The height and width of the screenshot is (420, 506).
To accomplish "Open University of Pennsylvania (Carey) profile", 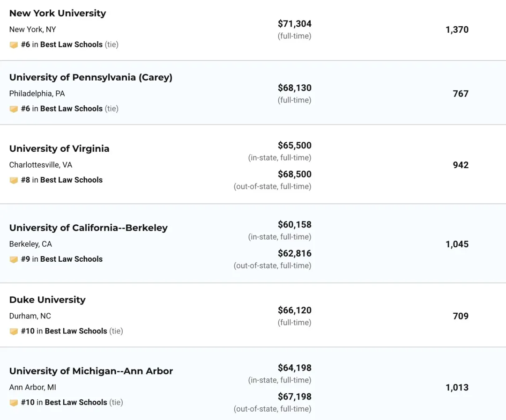I will pyautogui.click(x=91, y=77).
